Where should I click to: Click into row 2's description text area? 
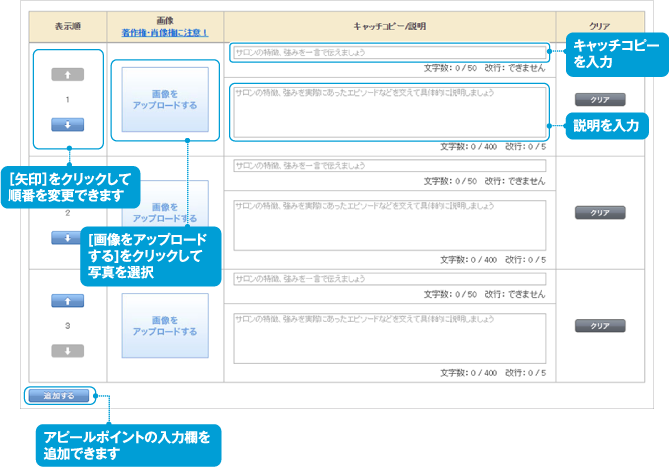[x=388, y=225]
